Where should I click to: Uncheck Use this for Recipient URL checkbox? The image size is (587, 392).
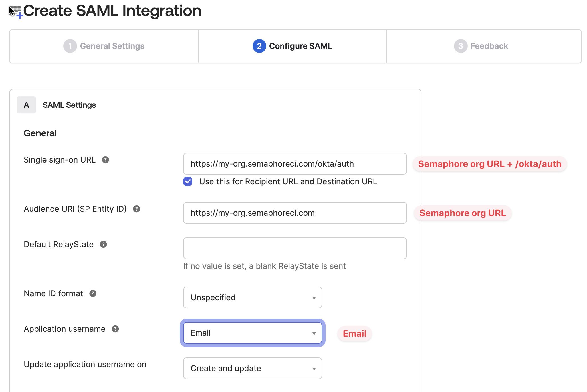click(188, 181)
